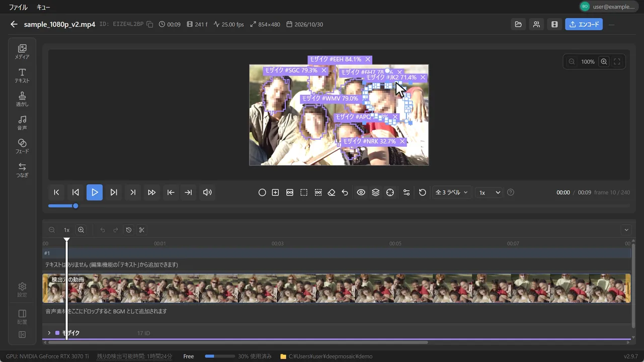Screen dimensions: 644x362
Task: Click the scissors cut icon in timeline
Action: pos(142,230)
